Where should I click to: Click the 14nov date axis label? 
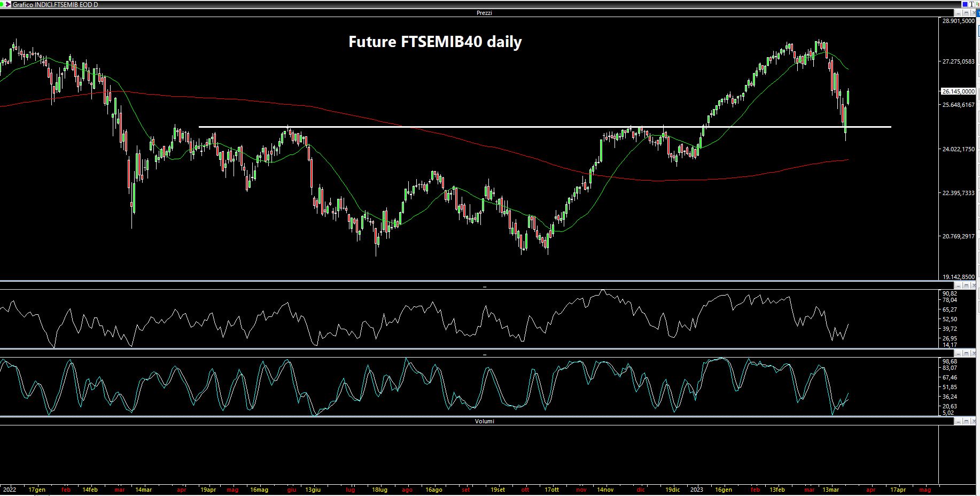click(x=605, y=490)
